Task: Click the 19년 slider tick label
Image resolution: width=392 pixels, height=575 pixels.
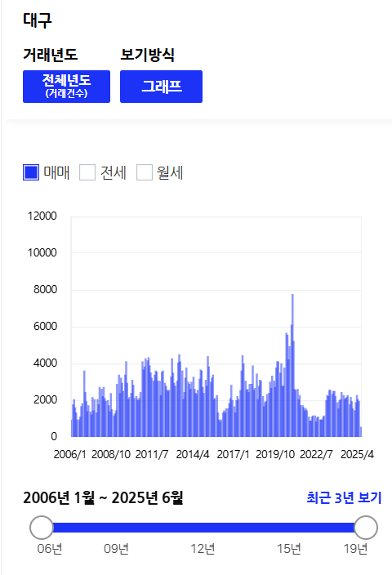Action: click(355, 549)
